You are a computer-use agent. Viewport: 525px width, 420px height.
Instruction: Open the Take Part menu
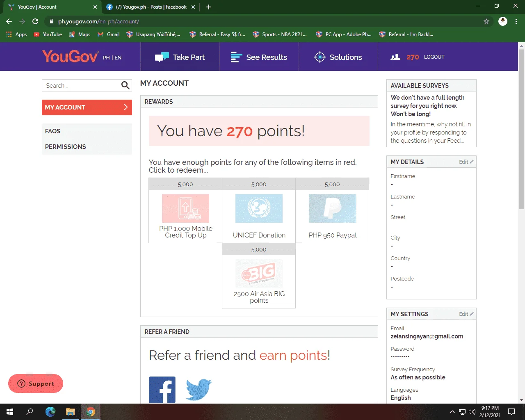[180, 57]
